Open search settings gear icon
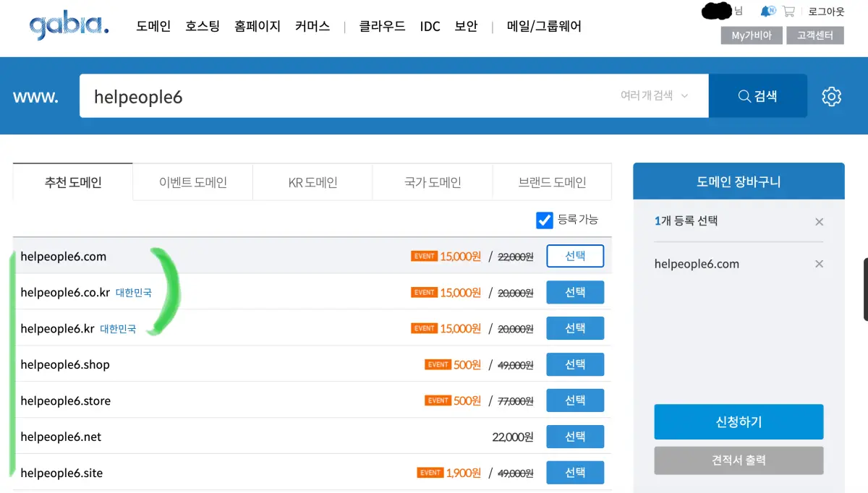 [x=832, y=96]
